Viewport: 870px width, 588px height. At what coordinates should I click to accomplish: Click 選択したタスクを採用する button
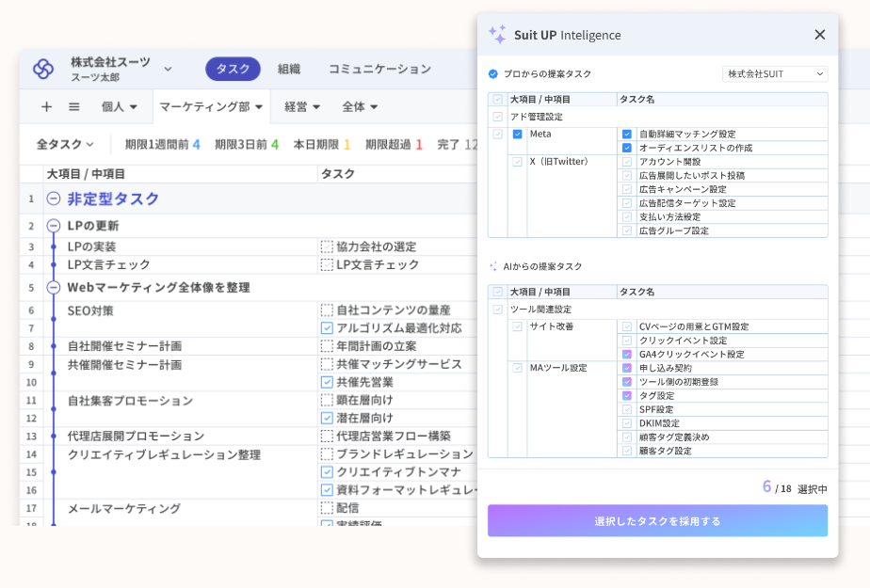657,520
